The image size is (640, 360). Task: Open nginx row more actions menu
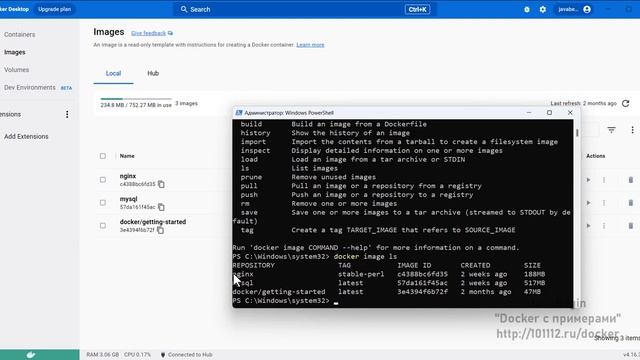tap(604, 180)
